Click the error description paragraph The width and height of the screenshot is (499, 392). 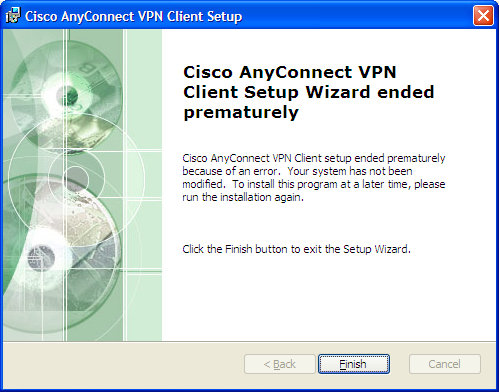[x=314, y=177]
